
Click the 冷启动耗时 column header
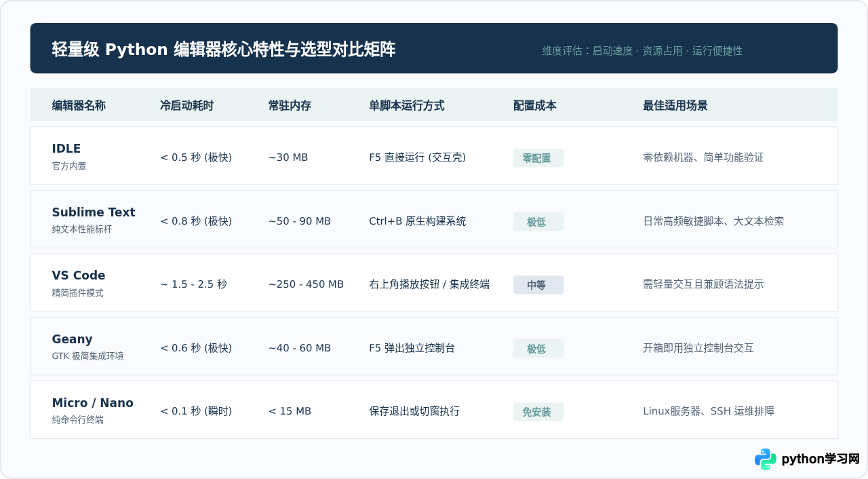coord(186,106)
